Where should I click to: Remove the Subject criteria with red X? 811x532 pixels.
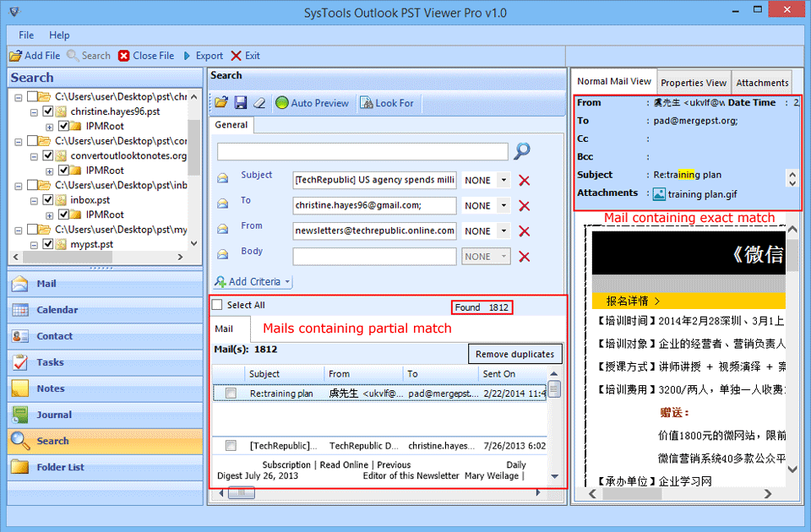[524, 181]
